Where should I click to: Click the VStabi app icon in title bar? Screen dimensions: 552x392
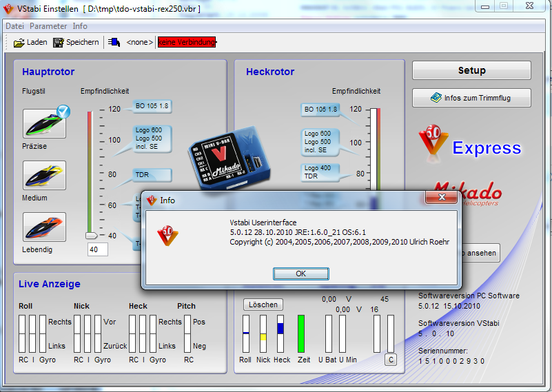[x=8, y=8]
